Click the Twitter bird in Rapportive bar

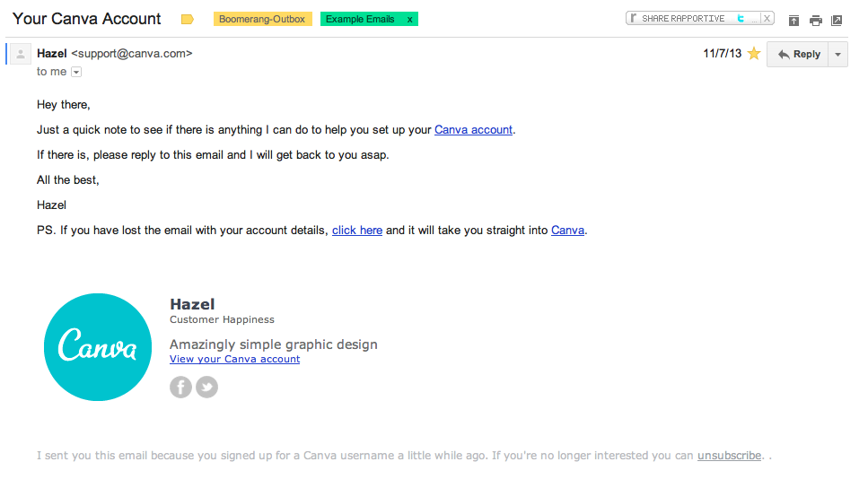741,18
